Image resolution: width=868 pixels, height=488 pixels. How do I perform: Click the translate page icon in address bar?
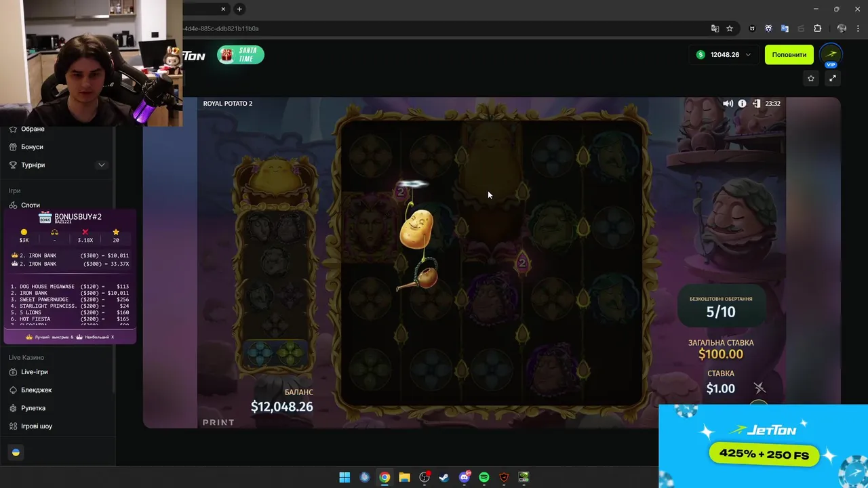[715, 28]
